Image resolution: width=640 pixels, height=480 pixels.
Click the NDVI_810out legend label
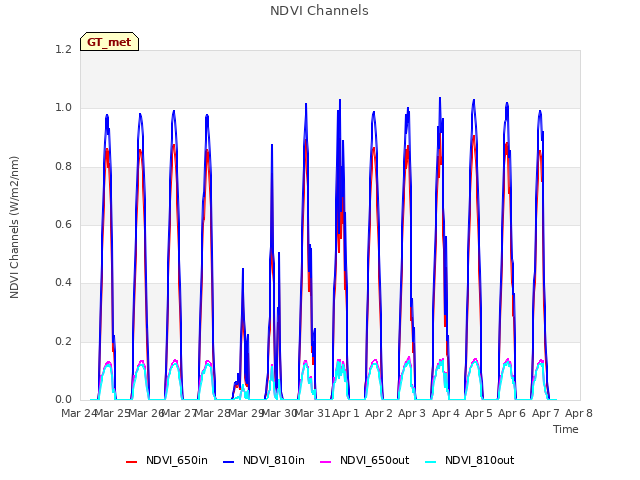479,460
